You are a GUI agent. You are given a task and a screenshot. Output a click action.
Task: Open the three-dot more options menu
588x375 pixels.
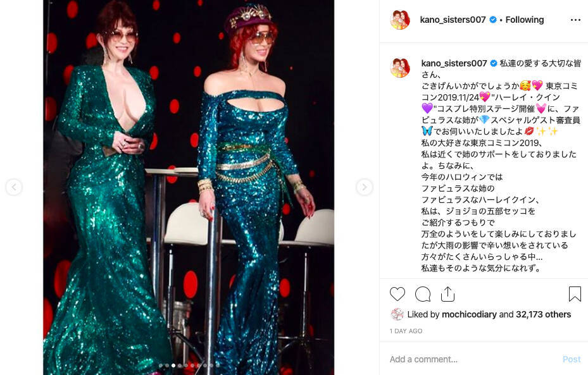pos(575,20)
